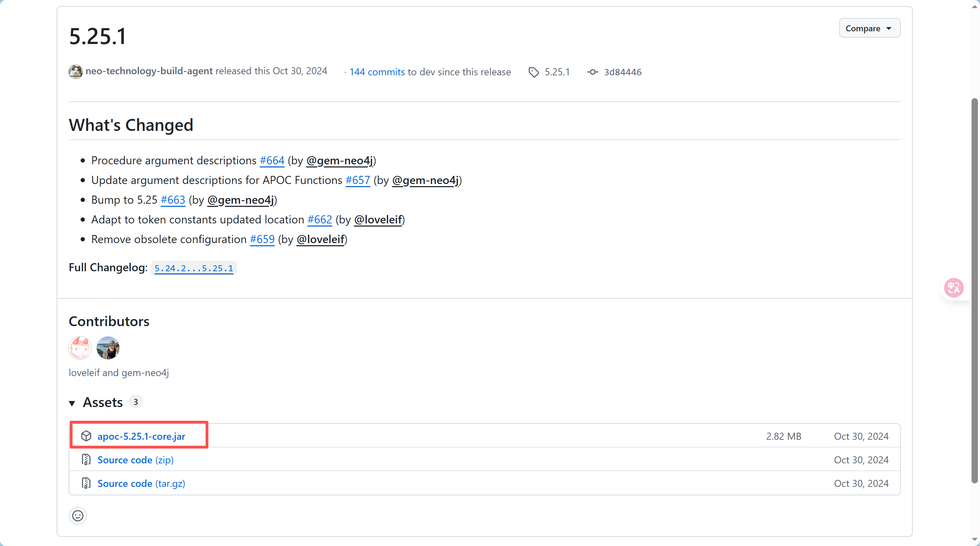Open commit 3d84446

tap(623, 72)
